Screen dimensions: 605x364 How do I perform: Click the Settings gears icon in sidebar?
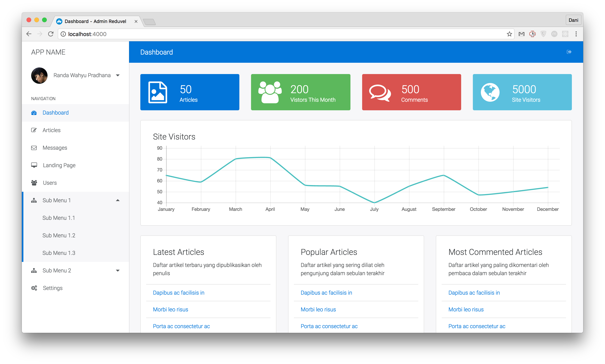click(x=34, y=288)
